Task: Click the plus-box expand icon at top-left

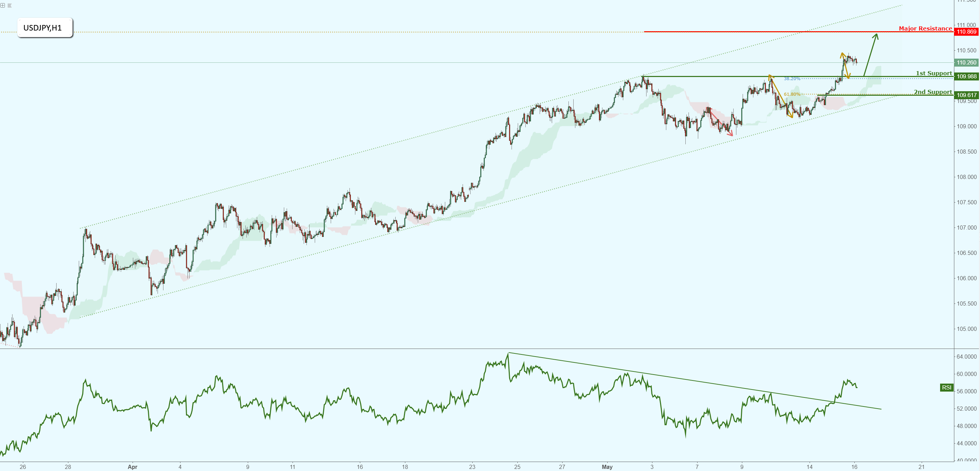Action: tap(3, 5)
